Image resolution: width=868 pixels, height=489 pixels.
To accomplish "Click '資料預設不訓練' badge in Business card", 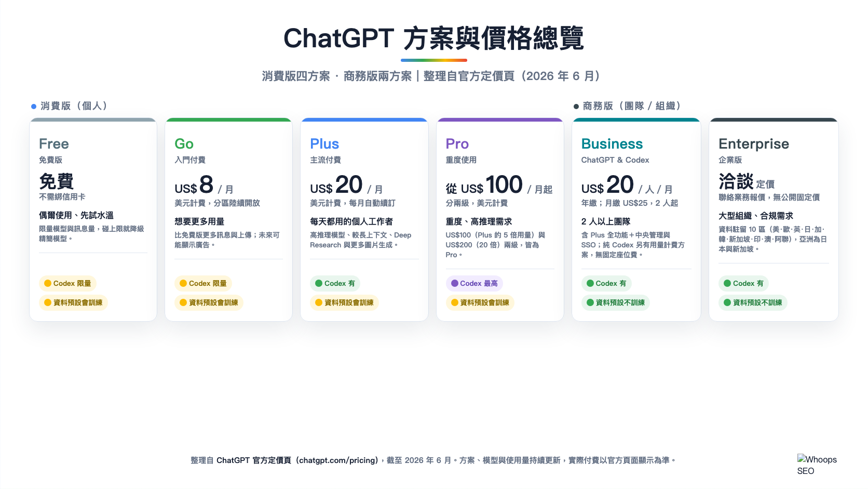I will click(x=616, y=302).
